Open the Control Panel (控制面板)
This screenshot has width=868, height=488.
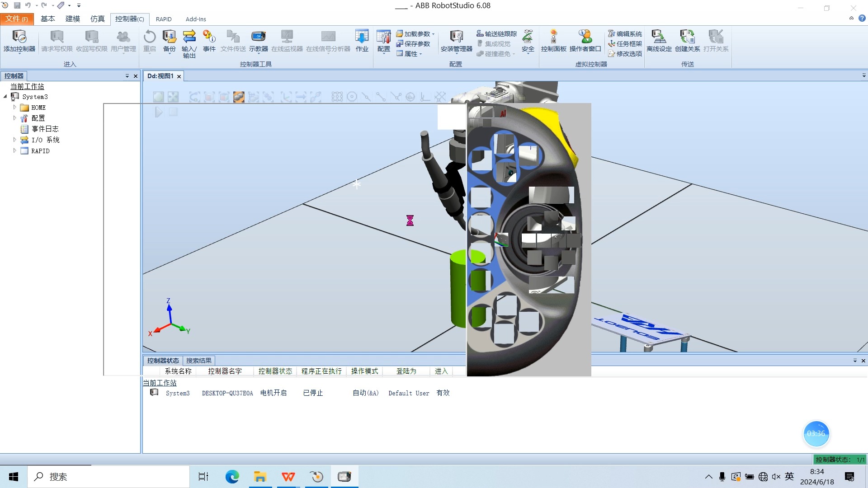pyautogui.click(x=553, y=41)
